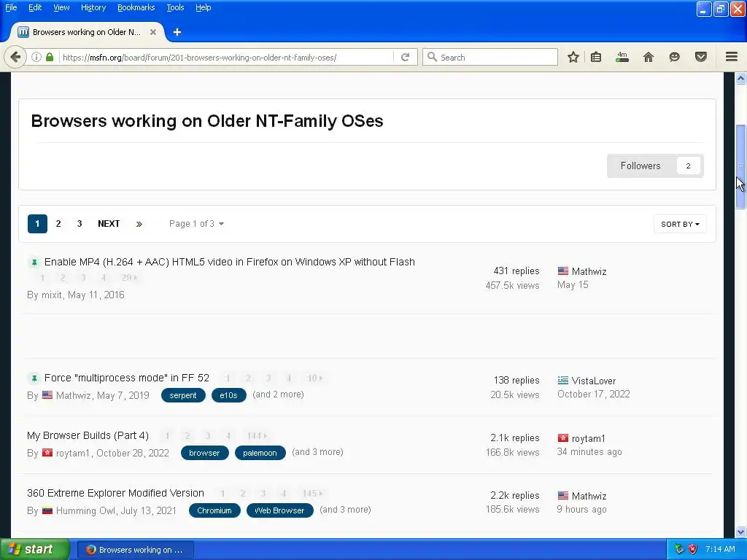
Task: Click the red shield security tray icon
Action: click(693, 549)
